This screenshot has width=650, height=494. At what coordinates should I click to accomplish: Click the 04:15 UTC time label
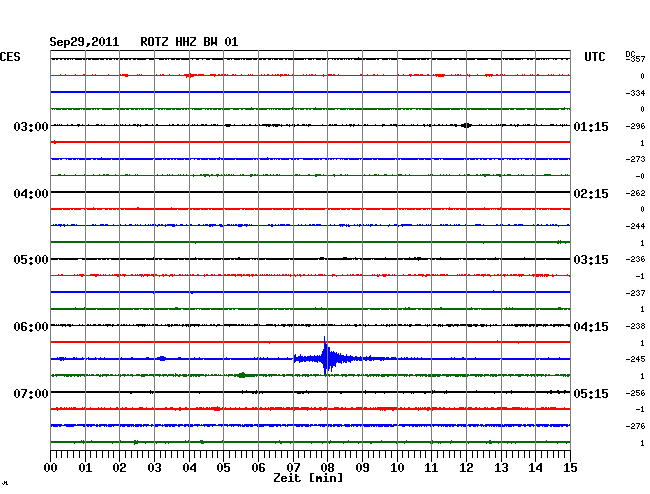coord(591,327)
